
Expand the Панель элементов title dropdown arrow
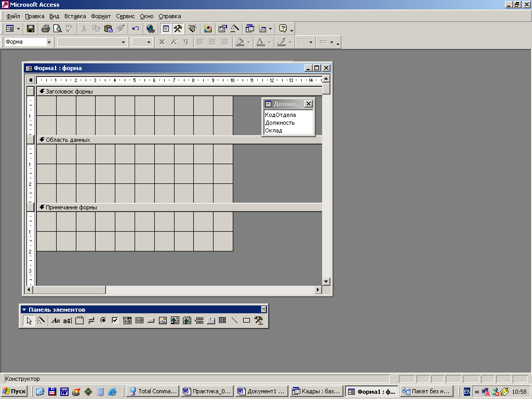[x=24, y=310]
